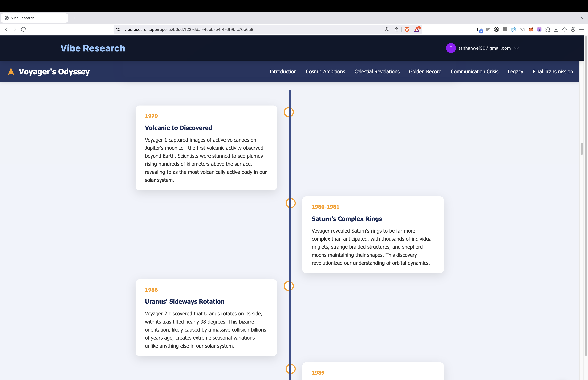Click the MetaMask fox extension icon
Viewport: 588px width, 380px height.
click(x=531, y=30)
